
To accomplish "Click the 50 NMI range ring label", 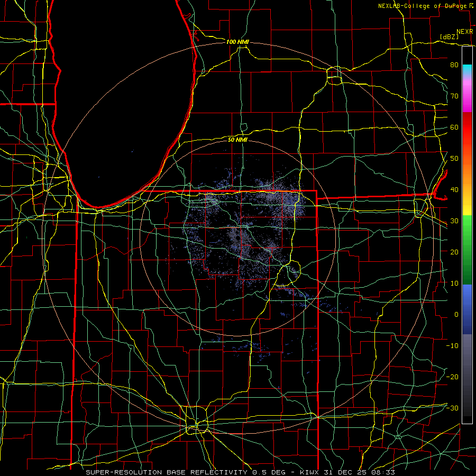I will [x=237, y=140].
